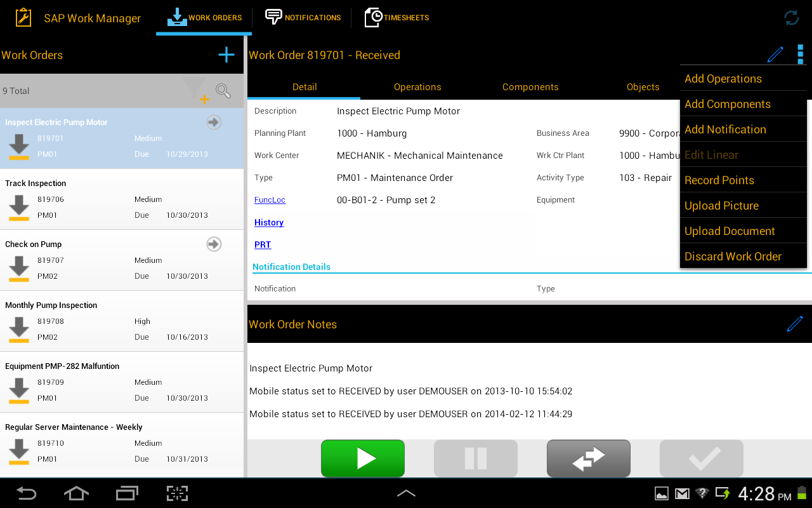The image size is (812, 508).
Task: Select Regular Server Maintenance - Weekly order
Action: coord(122,443)
